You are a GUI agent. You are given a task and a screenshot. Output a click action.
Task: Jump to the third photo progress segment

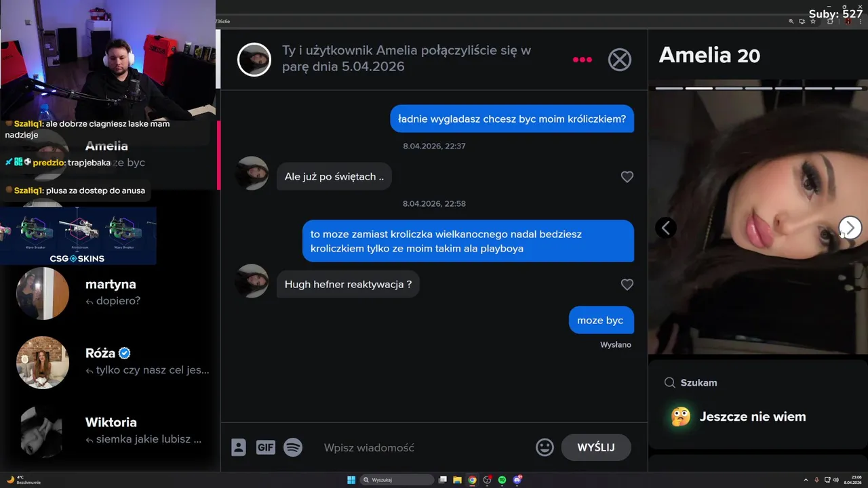729,88
